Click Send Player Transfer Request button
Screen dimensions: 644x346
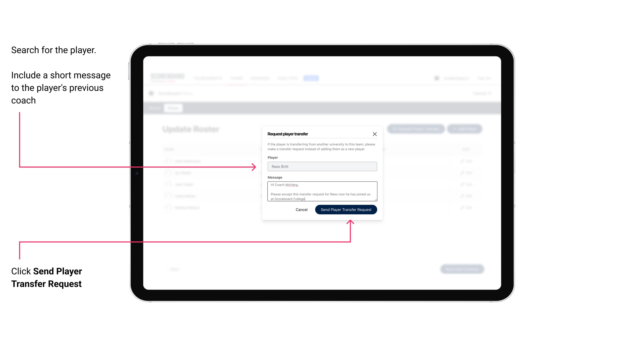[346, 209]
